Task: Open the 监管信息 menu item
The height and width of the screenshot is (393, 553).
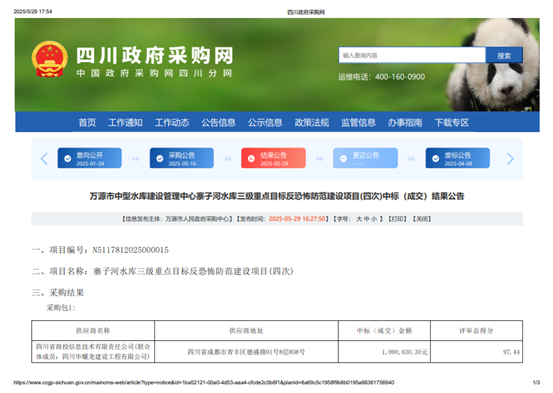Action: (358, 122)
